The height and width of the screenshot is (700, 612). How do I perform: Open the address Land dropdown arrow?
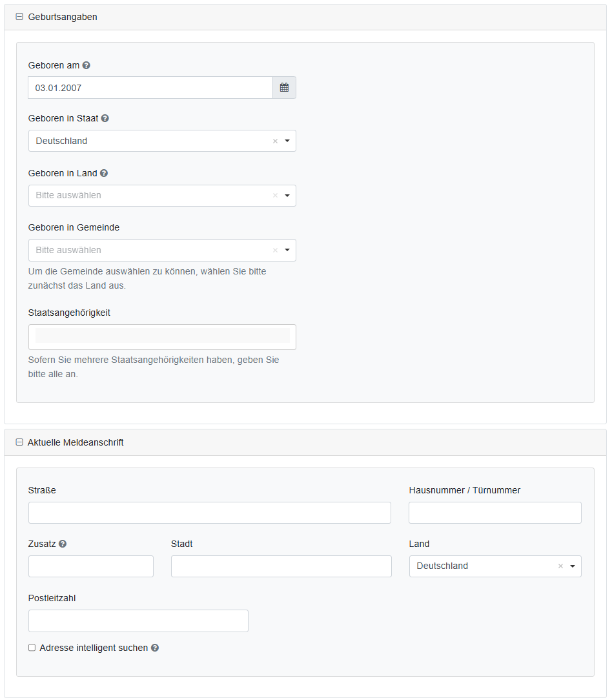[572, 566]
